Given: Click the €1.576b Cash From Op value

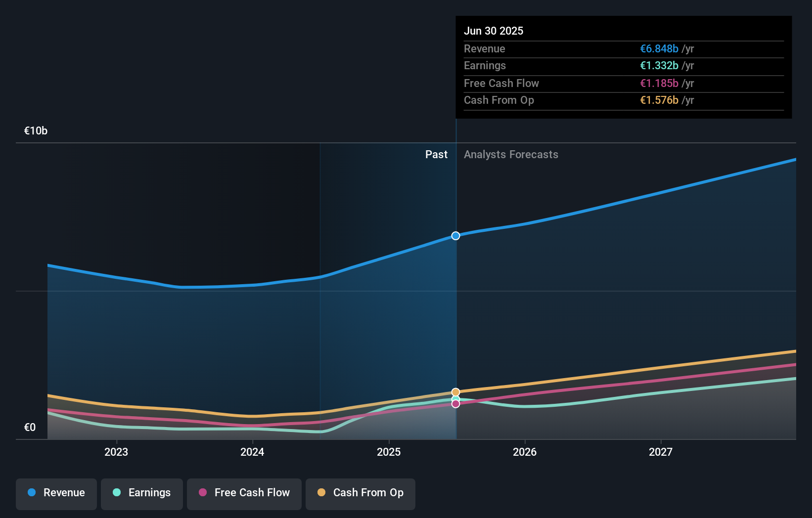Looking at the screenshot, I should (x=659, y=100).
